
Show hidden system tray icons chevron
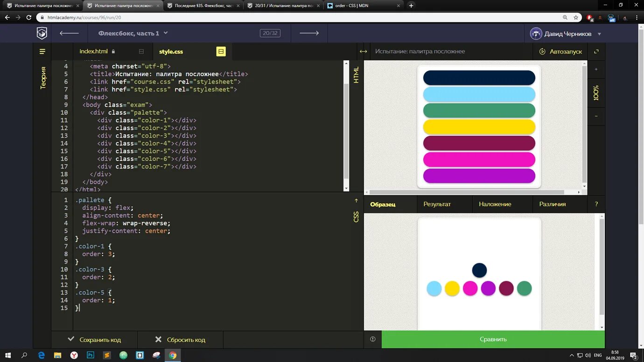[x=572, y=355]
